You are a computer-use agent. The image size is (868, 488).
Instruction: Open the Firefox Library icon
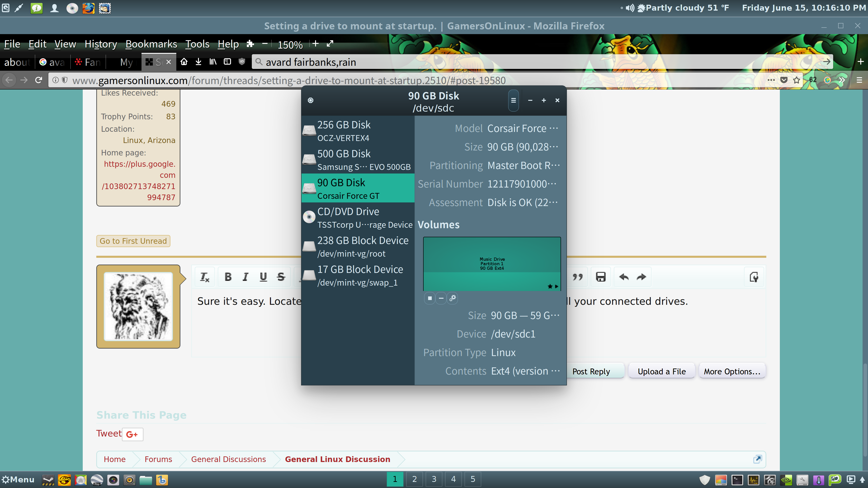point(213,62)
